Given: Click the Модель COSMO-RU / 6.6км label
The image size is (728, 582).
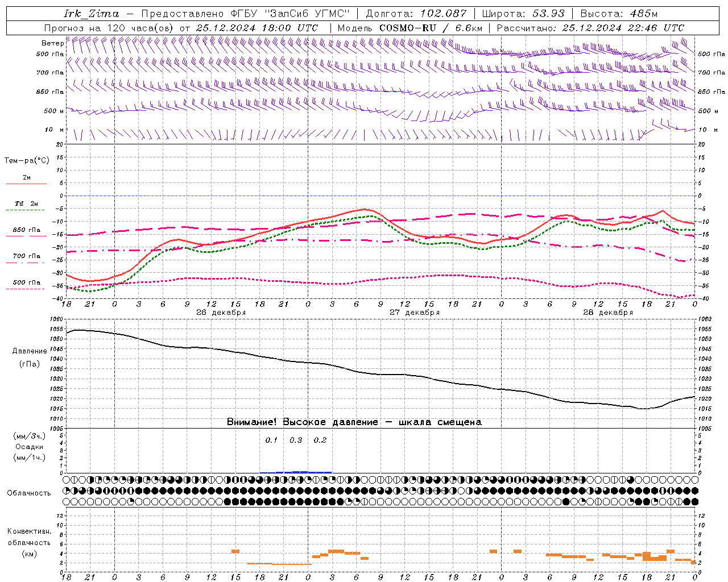Looking at the screenshot, I should [410, 28].
